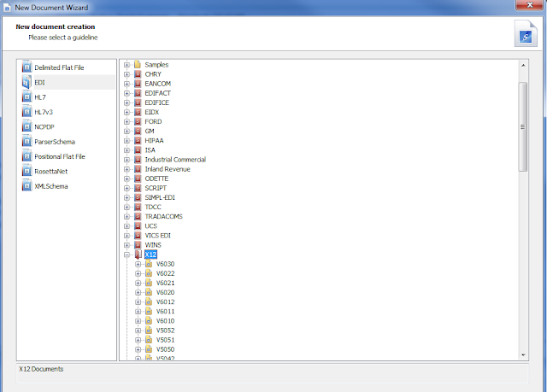Viewport: 547px width, 392px height.
Task: Click the scrollbar down arrow
Action: 523,354
